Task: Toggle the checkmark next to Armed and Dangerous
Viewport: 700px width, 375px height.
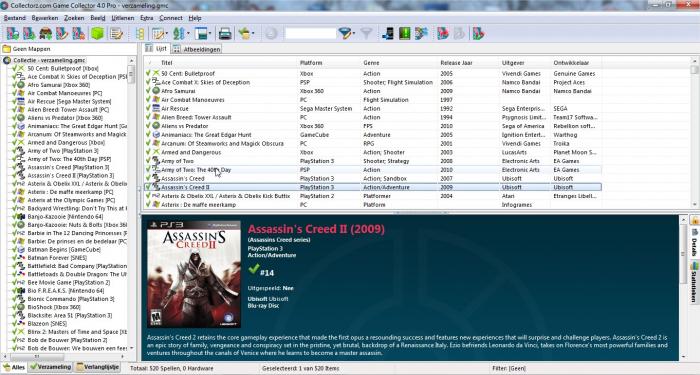Action: (148, 152)
